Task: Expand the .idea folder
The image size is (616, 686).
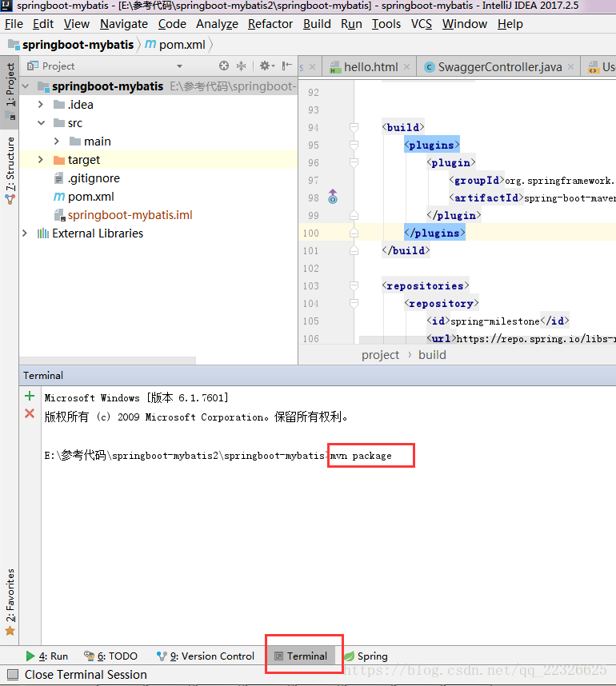Action: point(40,105)
